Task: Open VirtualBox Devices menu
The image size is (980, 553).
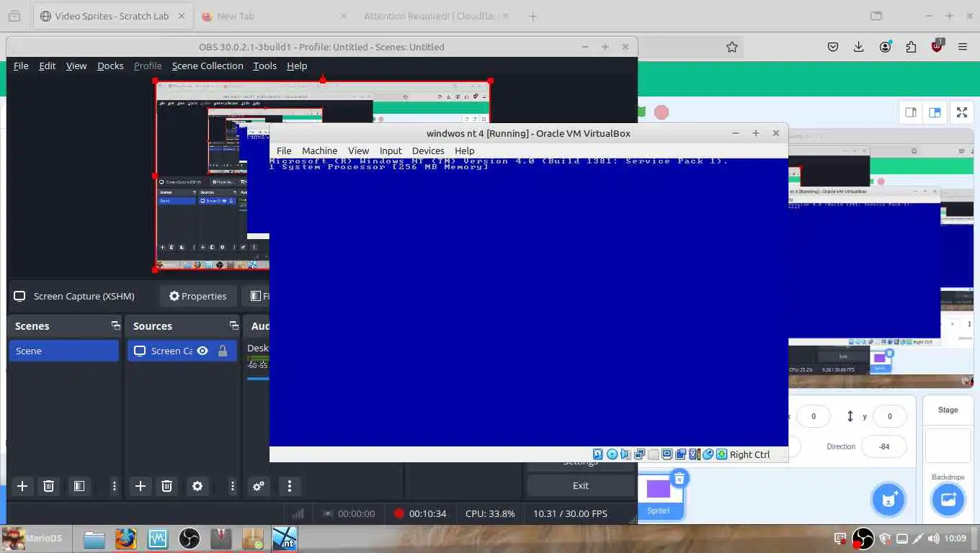Action: 428,150
